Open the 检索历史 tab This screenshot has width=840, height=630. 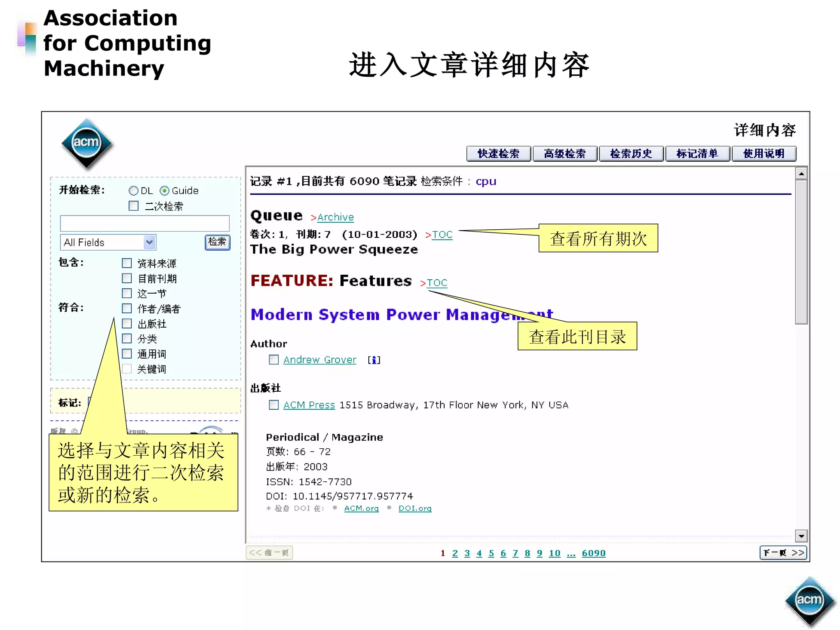[631, 154]
